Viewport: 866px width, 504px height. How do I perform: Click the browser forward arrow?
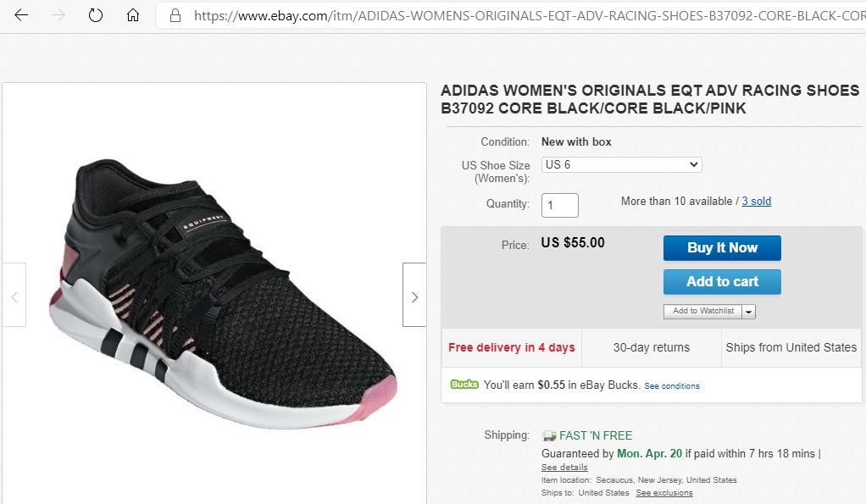click(x=58, y=15)
